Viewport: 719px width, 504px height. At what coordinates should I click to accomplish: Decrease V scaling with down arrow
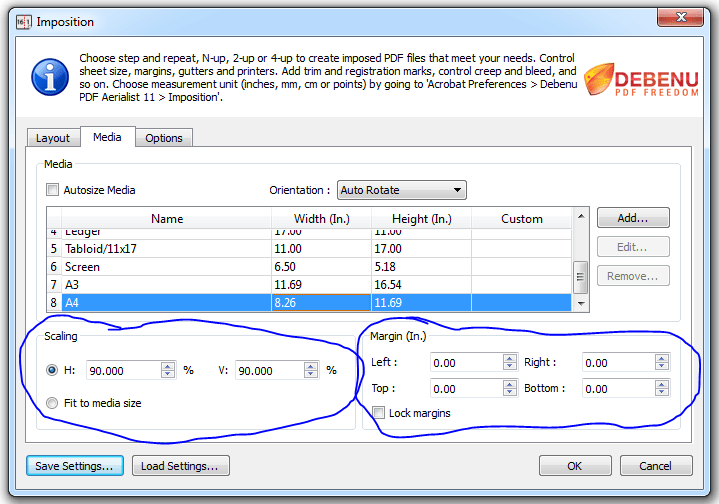(x=311, y=374)
